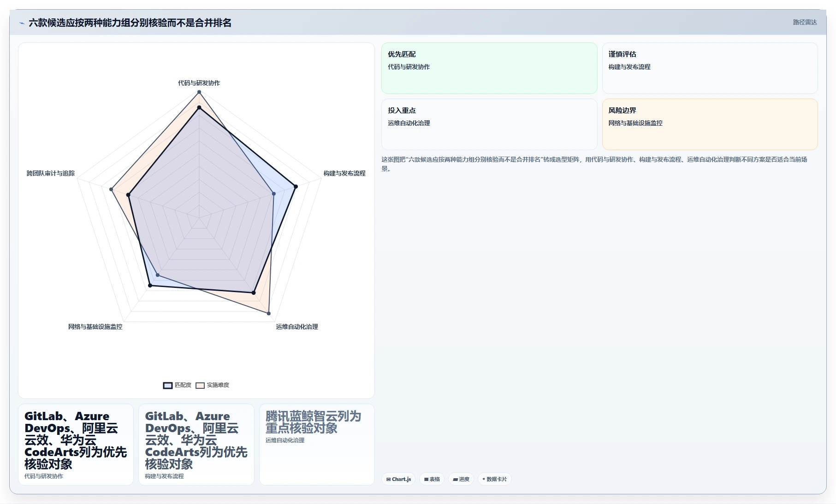Click the 运维自动化治理 radar axis label

[297, 327]
